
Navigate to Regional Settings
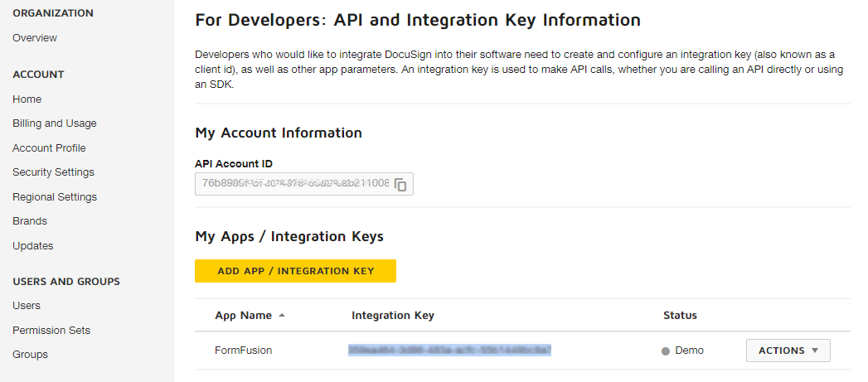pos(55,197)
